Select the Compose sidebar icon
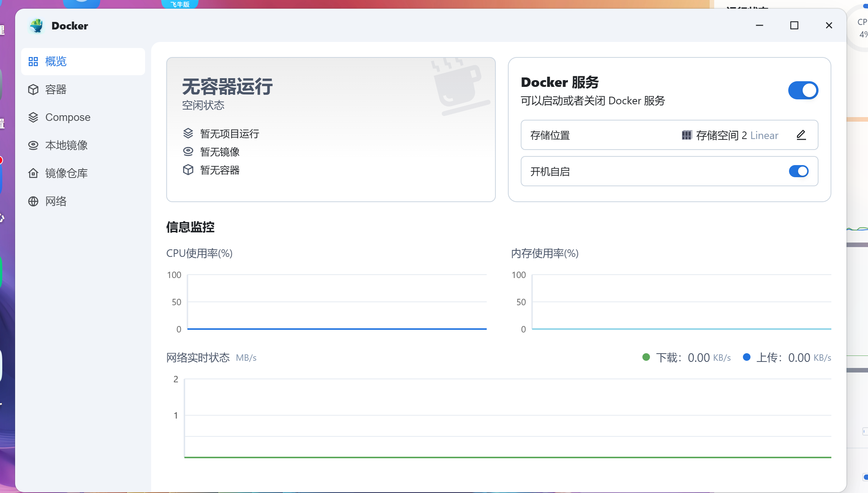Viewport: 868px width, 493px height. (33, 117)
